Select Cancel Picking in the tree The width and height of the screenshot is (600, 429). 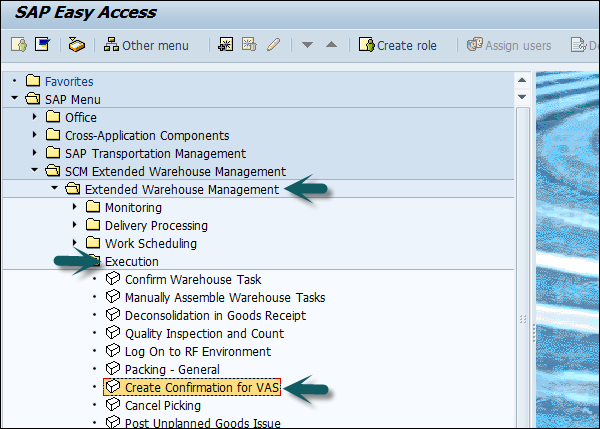pos(162,406)
